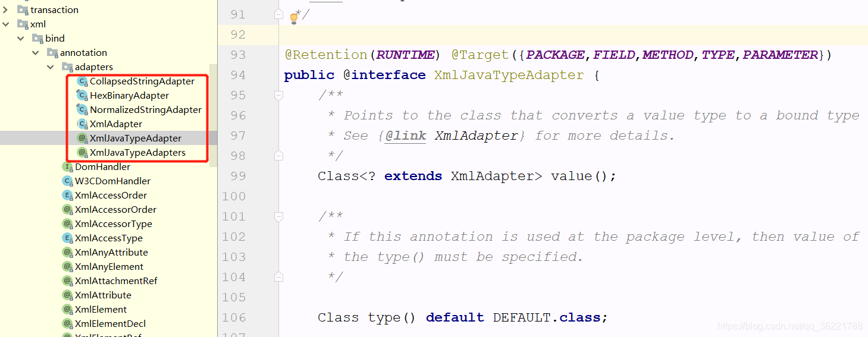
Task: Click XmlAccessType enum icon
Action: tap(67, 238)
